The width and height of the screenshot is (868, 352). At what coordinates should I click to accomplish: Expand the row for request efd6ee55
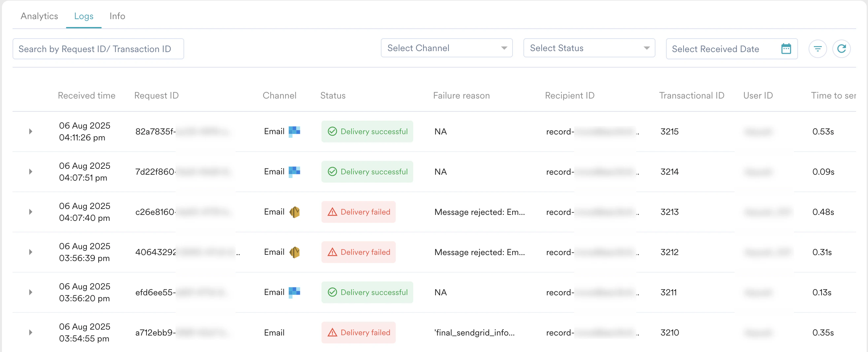click(x=31, y=292)
